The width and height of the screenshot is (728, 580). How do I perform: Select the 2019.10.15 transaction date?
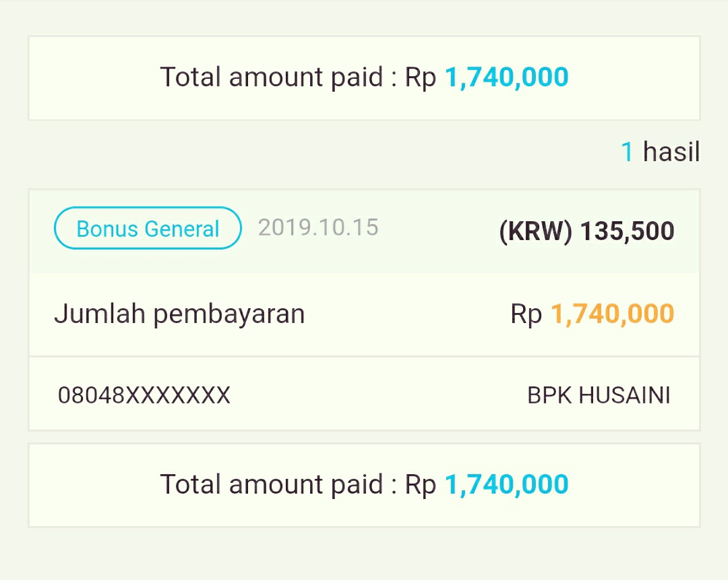318,227
